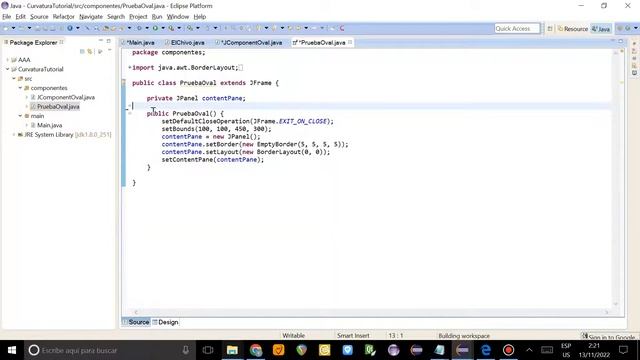The height and width of the screenshot is (360, 640).
Task: Switch to the Java perspective
Action: click(601, 29)
